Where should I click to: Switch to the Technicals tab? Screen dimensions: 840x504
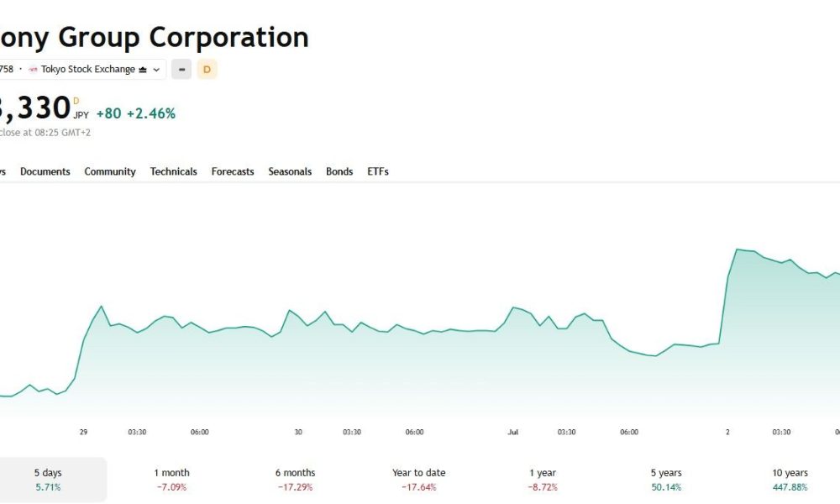pyautogui.click(x=174, y=171)
